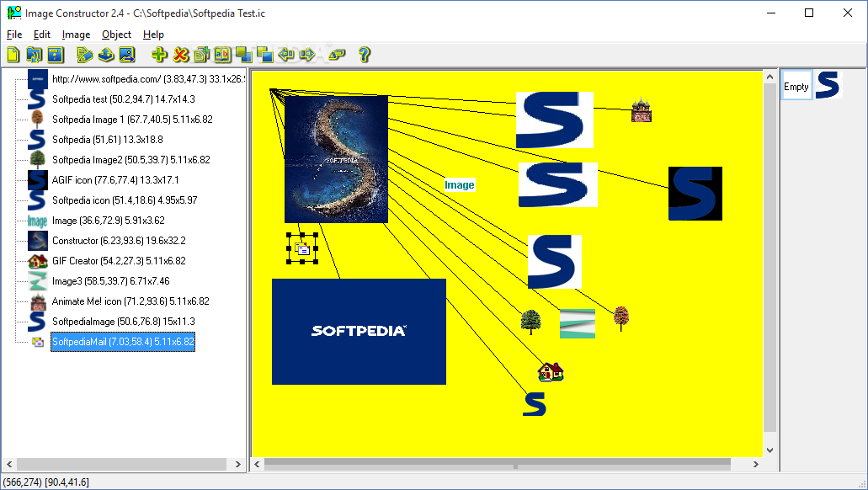Select 'GIF Creator' tree item
Screen dimensions: 868x490
[x=119, y=261]
